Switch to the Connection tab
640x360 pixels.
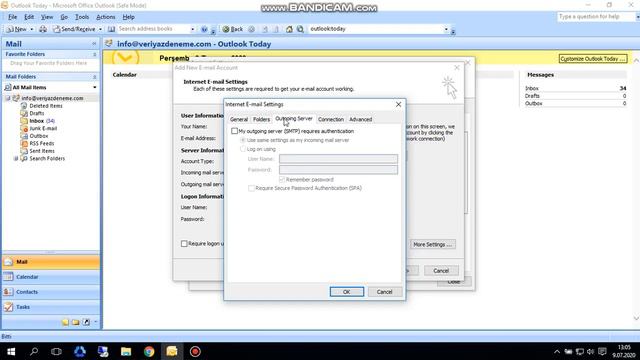pos(331,119)
